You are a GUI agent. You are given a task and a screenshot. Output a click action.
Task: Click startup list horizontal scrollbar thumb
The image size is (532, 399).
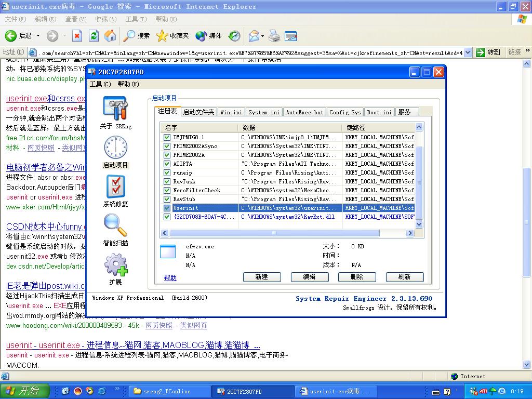click(274, 233)
